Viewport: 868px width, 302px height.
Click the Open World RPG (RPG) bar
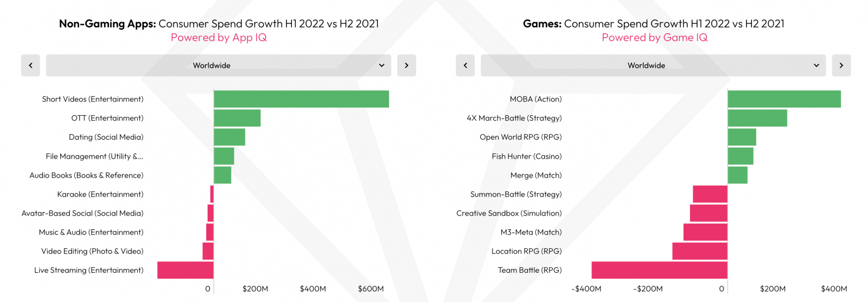(x=742, y=137)
